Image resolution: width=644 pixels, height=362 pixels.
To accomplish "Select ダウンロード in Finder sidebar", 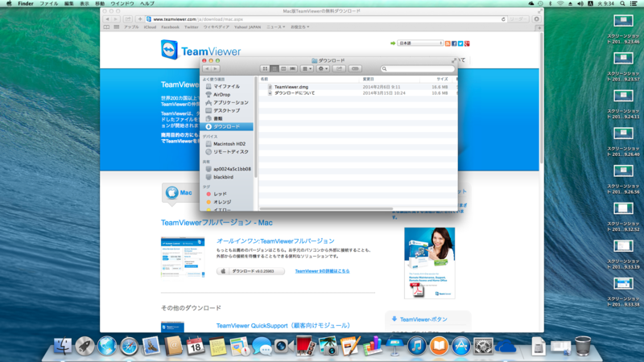I will point(227,127).
